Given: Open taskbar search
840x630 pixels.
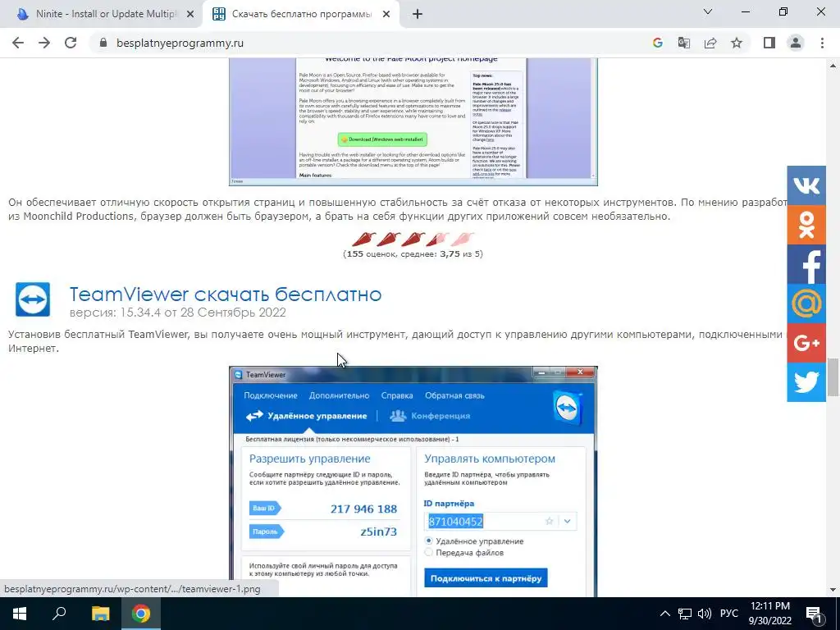Looking at the screenshot, I should click(x=59, y=614).
